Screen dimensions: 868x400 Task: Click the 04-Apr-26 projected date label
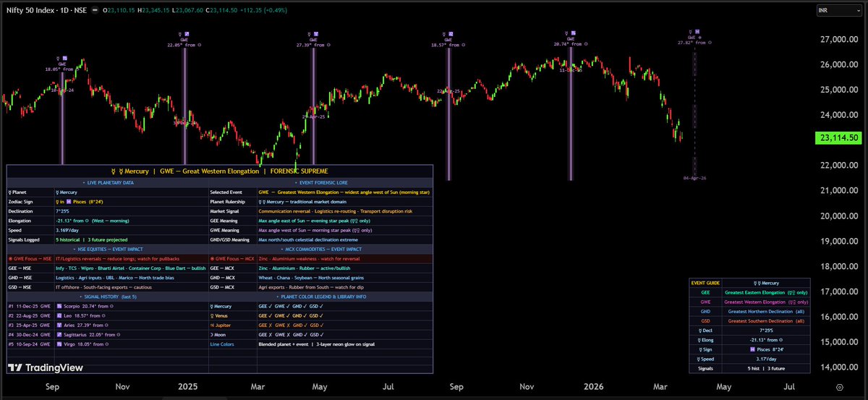pos(695,177)
